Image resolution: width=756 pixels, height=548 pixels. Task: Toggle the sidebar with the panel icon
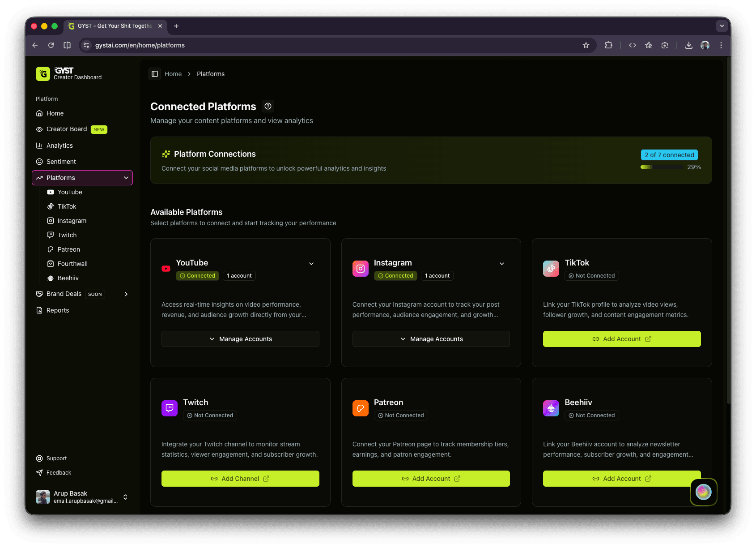coord(155,73)
